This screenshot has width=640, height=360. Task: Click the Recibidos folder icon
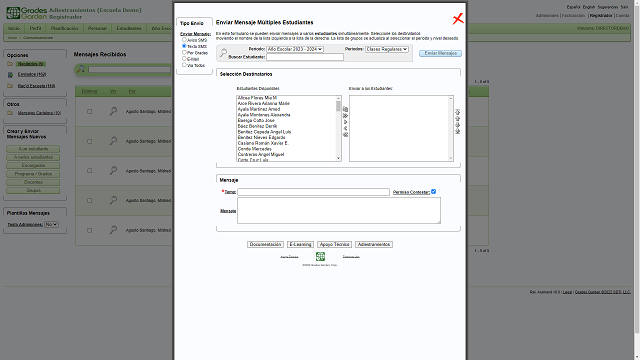(x=10, y=64)
